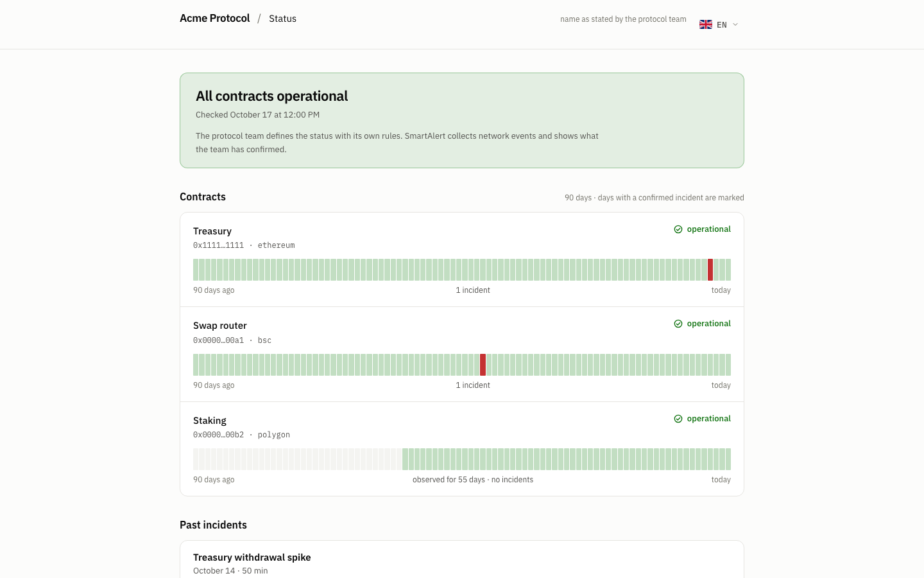
Task: Click 'Checked October 17 at 12:00 PM' text
Action: tap(257, 115)
